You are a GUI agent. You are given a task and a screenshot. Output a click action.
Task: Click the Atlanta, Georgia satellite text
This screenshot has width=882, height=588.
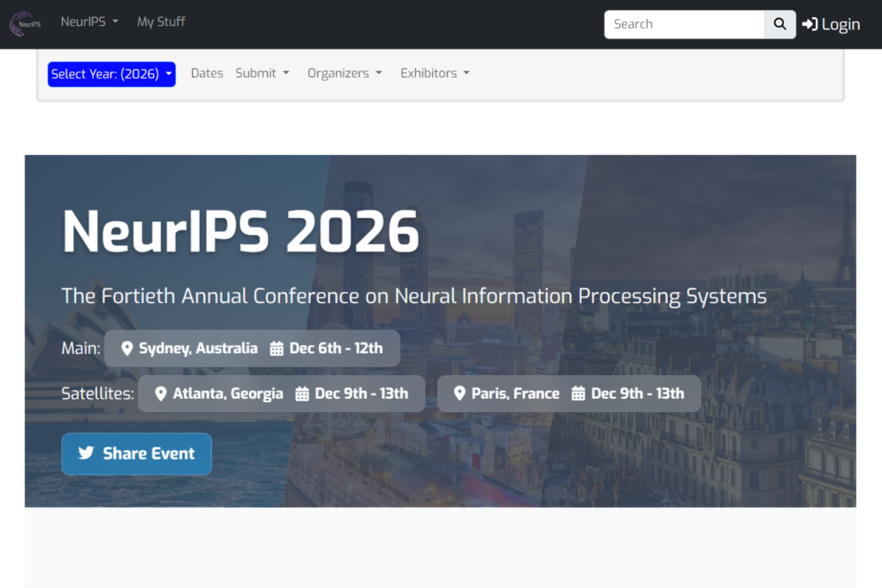tap(227, 393)
